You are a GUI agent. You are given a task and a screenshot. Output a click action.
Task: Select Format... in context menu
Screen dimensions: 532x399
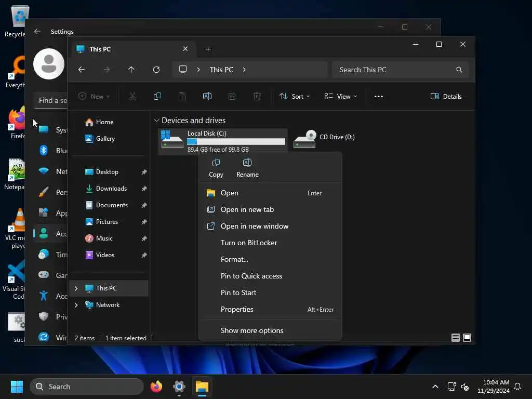point(270,260)
